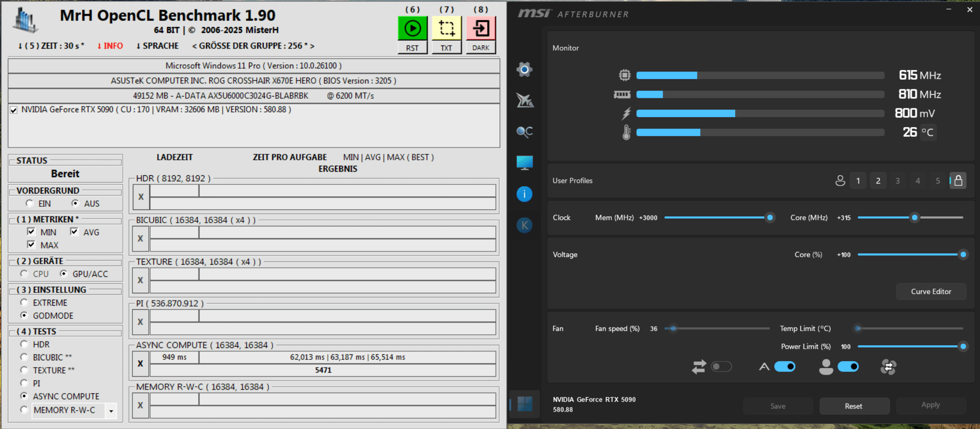This screenshot has height=429, width=980.
Task: Start the benchmark with the green play icon
Action: tap(412, 28)
